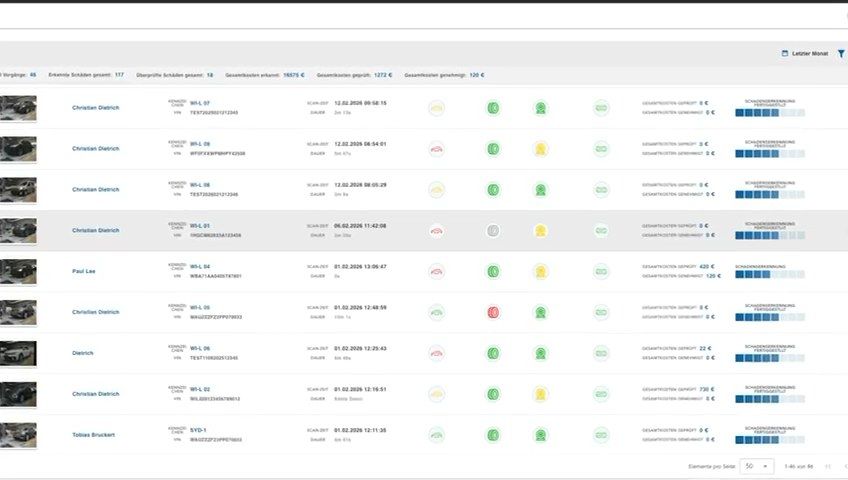Click license plate SYD-1
This screenshot has height=480, width=848.
click(x=198, y=430)
